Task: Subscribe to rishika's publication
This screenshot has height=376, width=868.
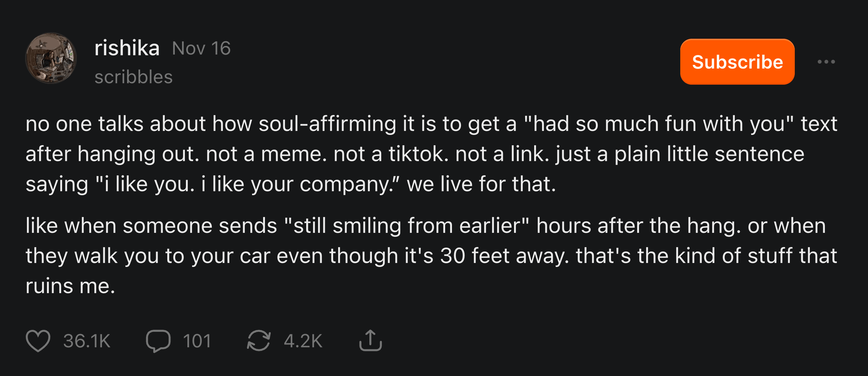Action: coord(737,62)
